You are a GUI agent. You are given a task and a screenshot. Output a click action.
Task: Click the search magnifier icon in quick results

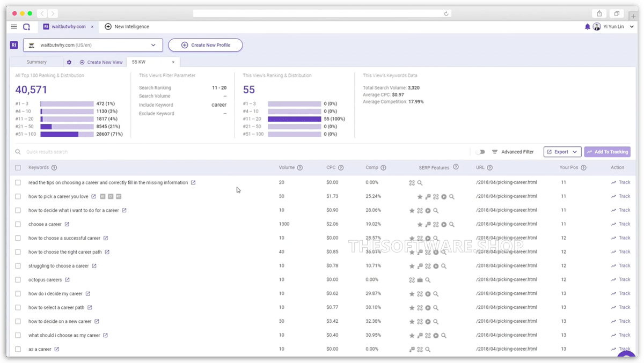click(18, 152)
